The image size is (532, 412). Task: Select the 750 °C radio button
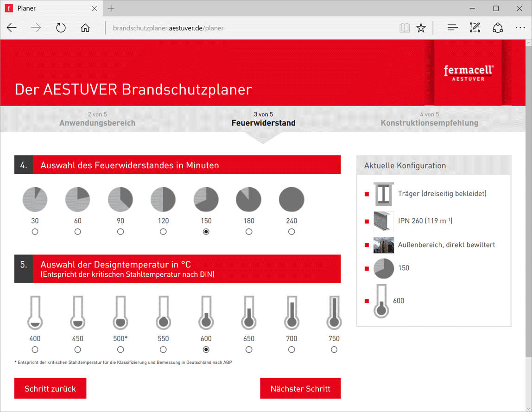(x=334, y=349)
